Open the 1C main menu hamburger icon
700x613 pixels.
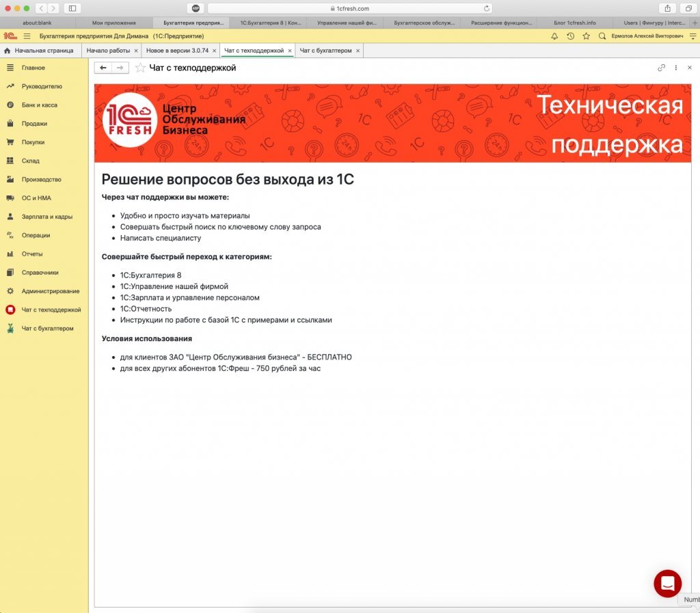point(27,36)
